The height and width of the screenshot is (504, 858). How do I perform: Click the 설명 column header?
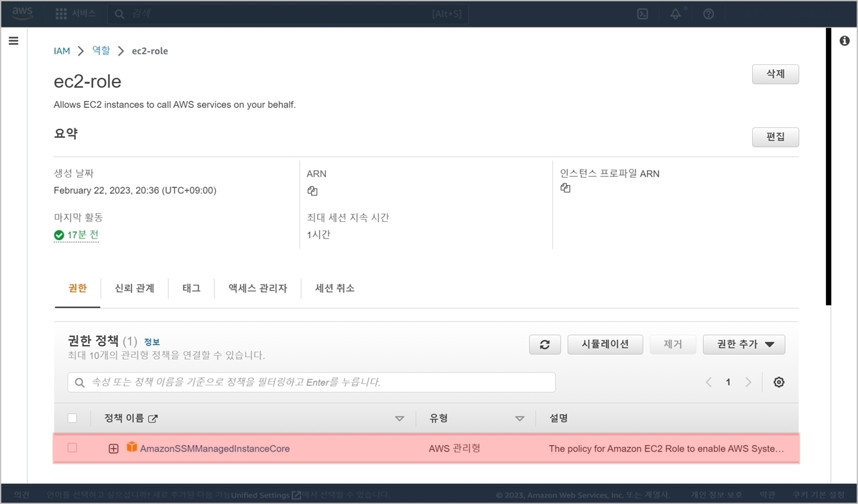tap(559, 418)
